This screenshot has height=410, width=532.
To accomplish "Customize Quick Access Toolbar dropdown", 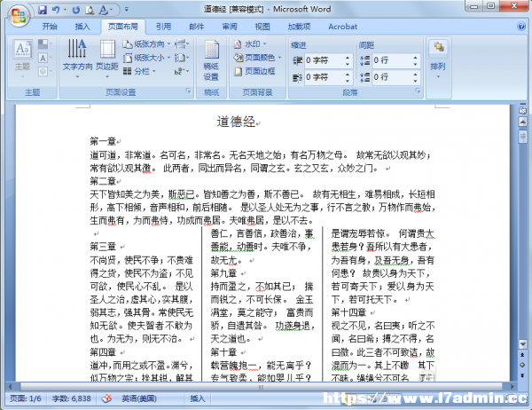I will tap(127, 9).
